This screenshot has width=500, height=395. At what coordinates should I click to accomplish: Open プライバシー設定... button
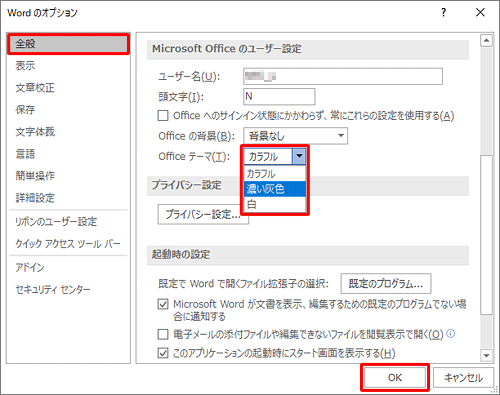203,214
